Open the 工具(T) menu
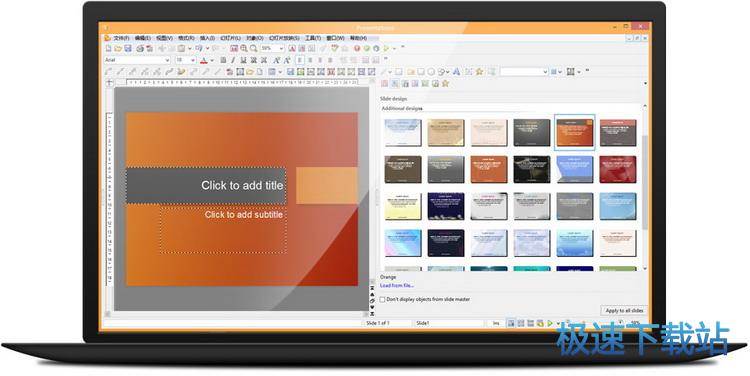This screenshot has height=376, width=750. click(x=313, y=38)
